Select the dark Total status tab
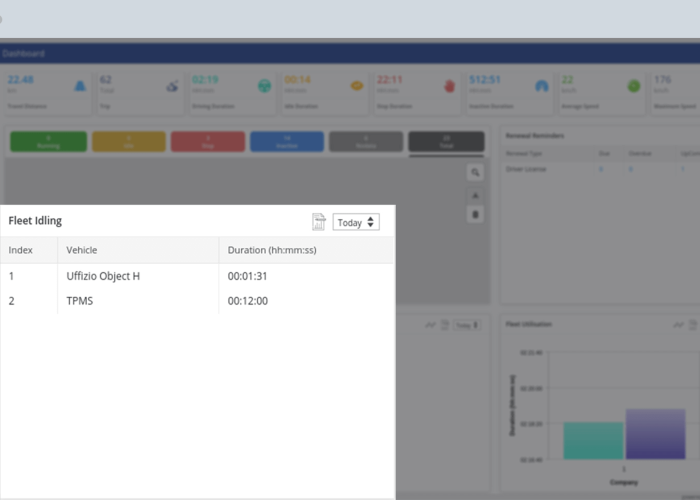The height and width of the screenshot is (500, 700). [446, 141]
